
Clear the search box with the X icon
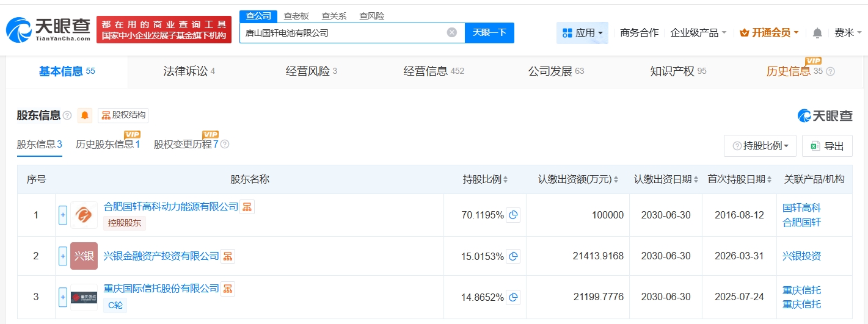point(451,33)
